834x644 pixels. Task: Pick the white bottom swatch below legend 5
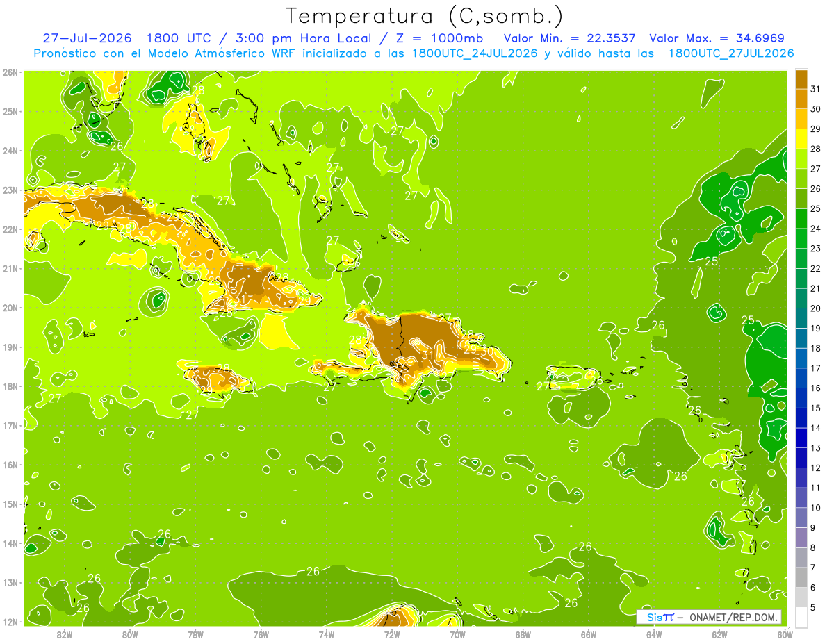coord(801,618)
